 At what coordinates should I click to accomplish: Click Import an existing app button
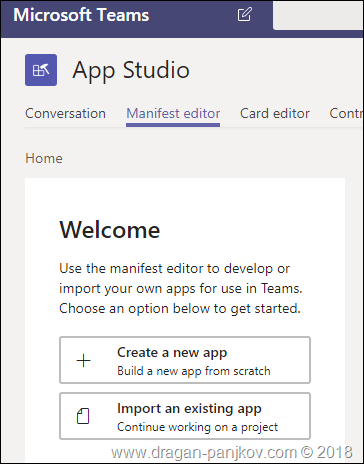pyautogui.click(x=185, y=416)
